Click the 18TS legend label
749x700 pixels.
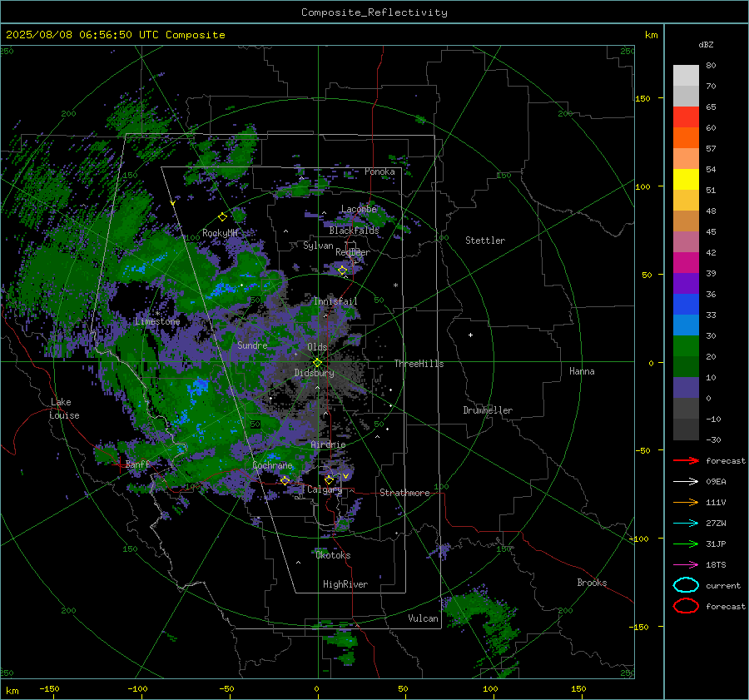716,565
